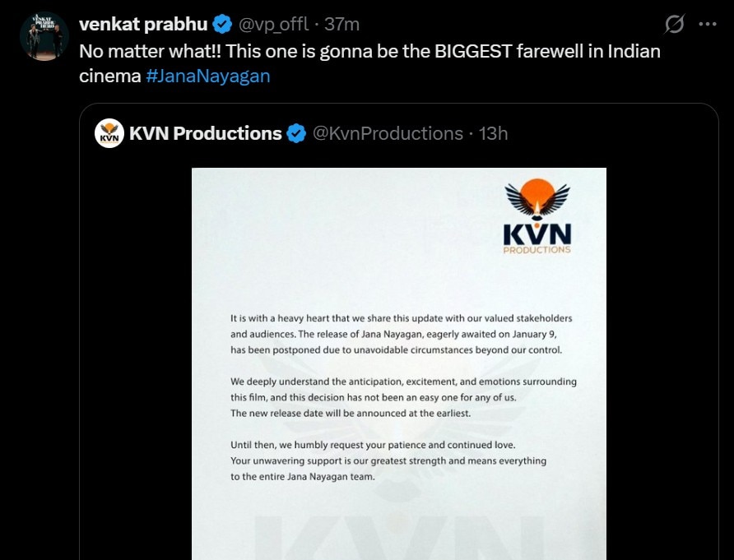Open the KVN statement letter image
This screenshot has width=734, height=560.
pyautogui.click(x=398, y=362)
